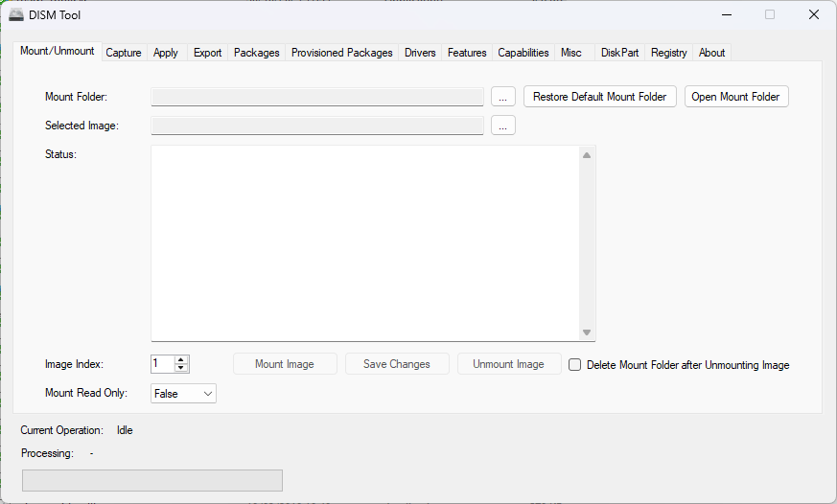
Task: Click the Open Mount Folder button
Action: pyautogui.click(x=735, y=97)
